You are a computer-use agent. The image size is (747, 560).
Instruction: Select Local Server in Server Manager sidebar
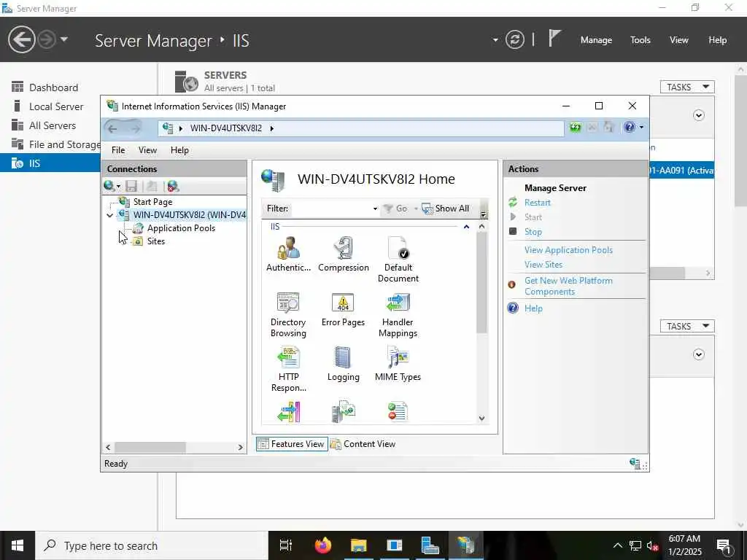pyautogui.click(x=55, y=106)
